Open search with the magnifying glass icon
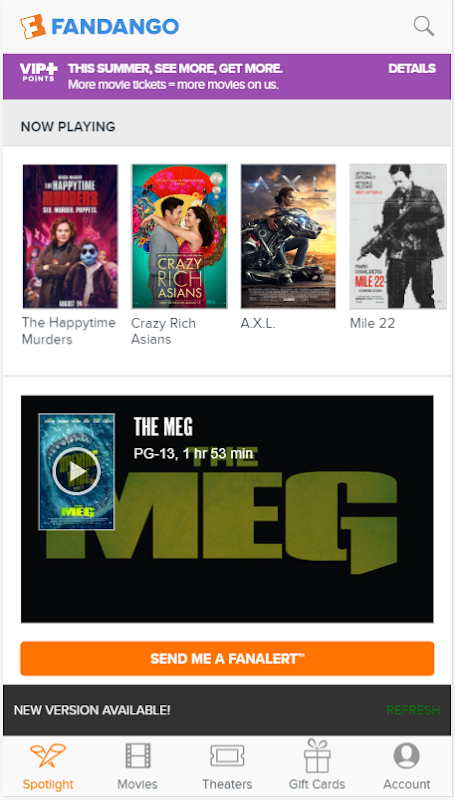This screenshot has height=800, width=455. [x=423, y=26]
